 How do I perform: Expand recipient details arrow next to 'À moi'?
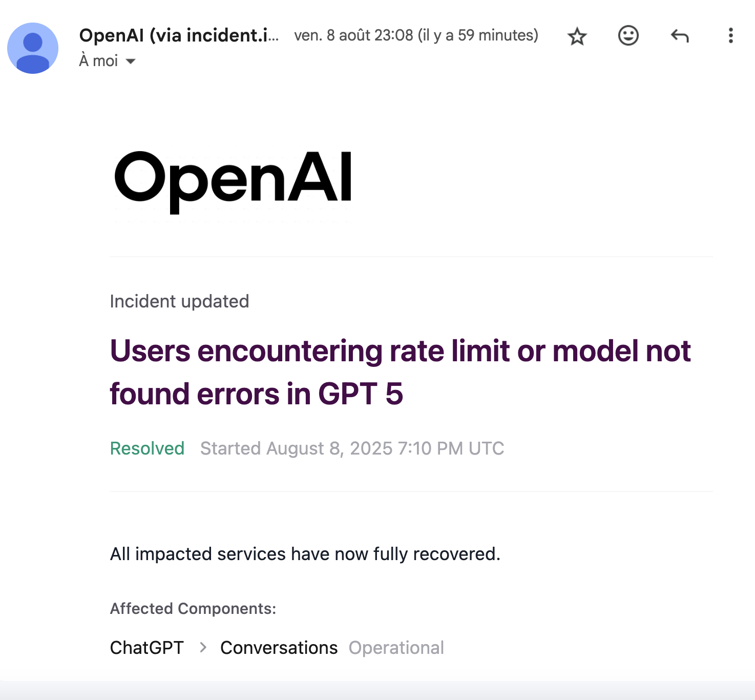(131, 61)
